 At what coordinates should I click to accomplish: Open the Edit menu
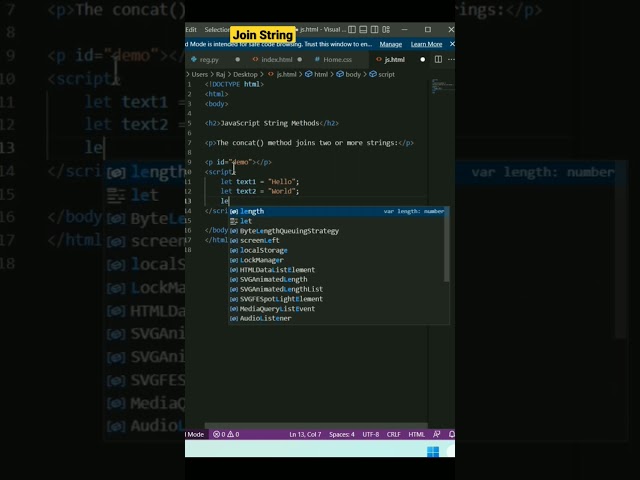(x=191, y=29)
